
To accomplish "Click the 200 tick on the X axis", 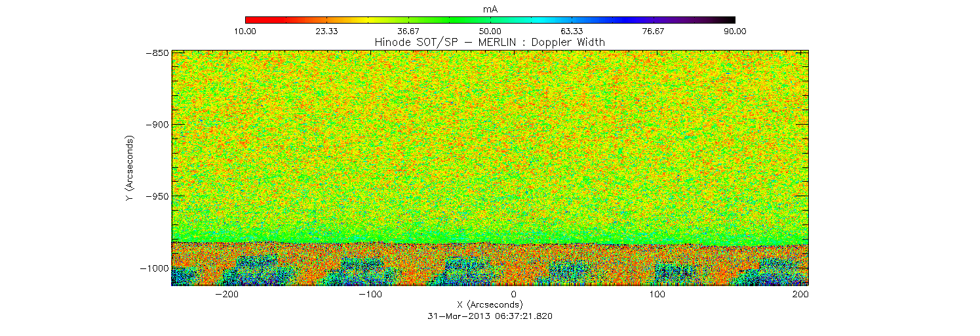I will (x=800, y=294).
